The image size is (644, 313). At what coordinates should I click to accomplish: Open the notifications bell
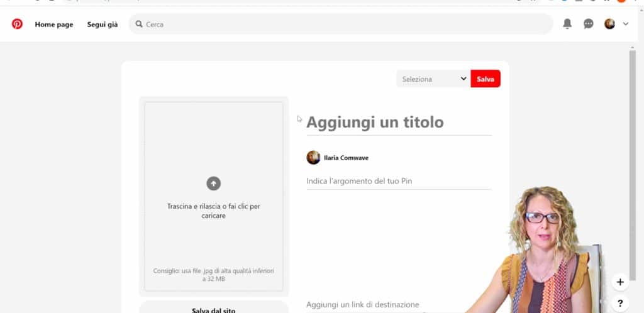pos(567,24)
